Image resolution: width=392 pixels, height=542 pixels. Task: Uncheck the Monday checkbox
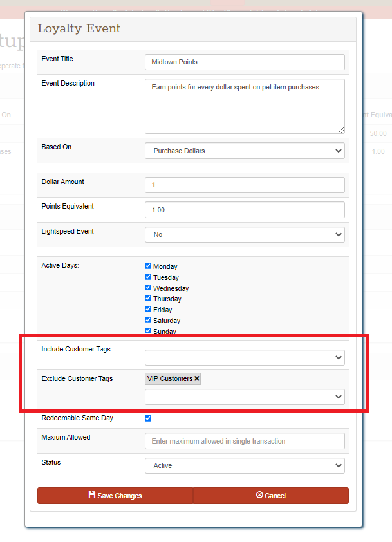point(148,266)
